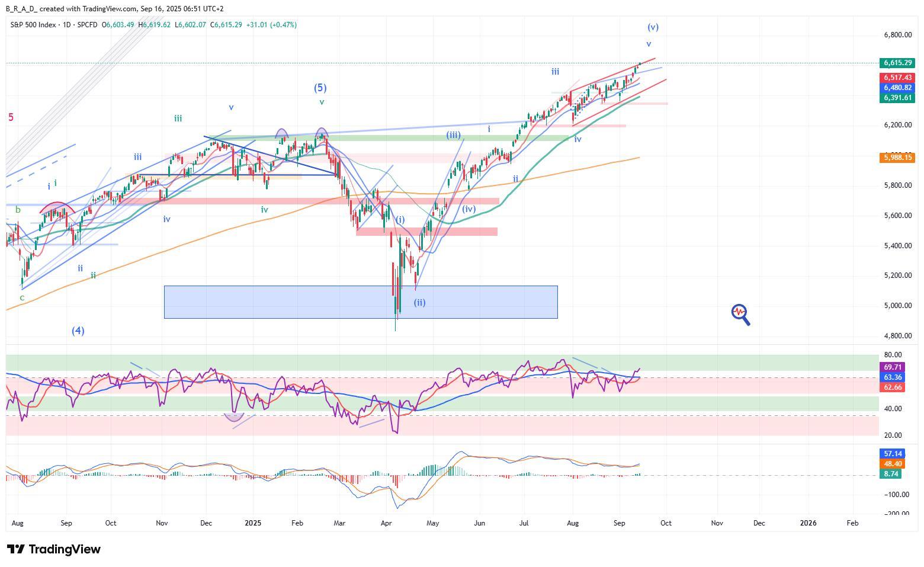Select the (ii) wave label in blue box
Viewport: 924px width, 567px height.
pyautogui.click(x=419, y=302)
